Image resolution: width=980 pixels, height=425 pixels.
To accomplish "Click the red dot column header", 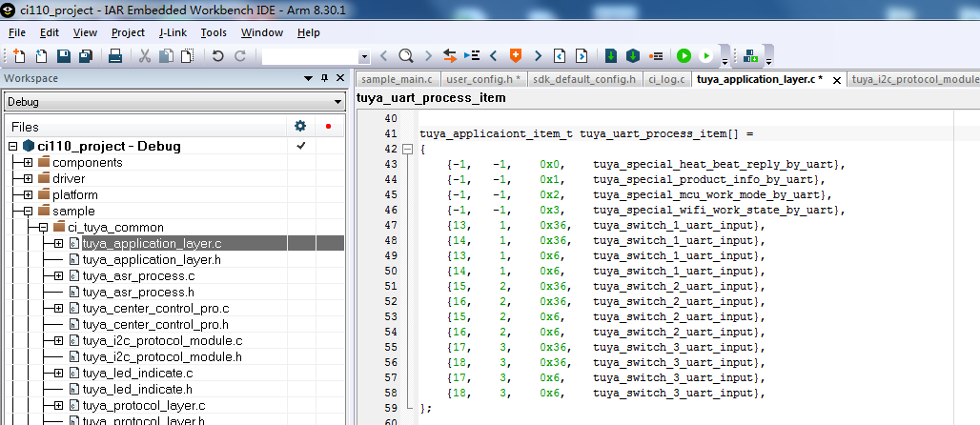I will coord(329,126).
